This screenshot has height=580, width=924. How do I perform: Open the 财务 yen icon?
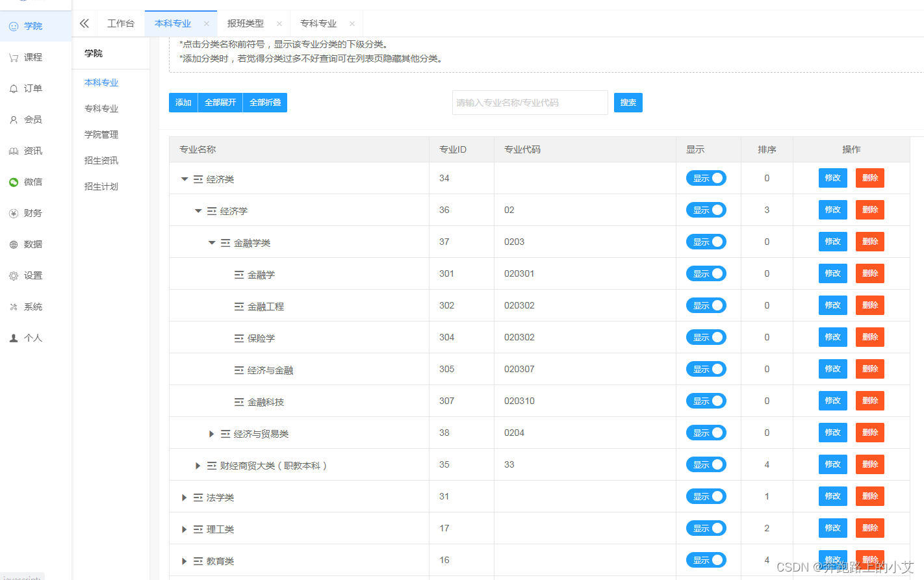pos(14,214)
